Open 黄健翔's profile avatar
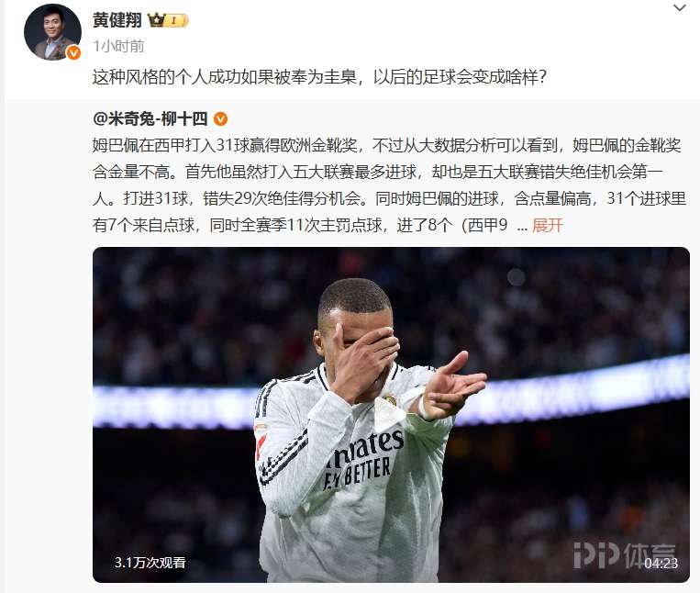The image size is (700, 593). (x=52, y=32)
